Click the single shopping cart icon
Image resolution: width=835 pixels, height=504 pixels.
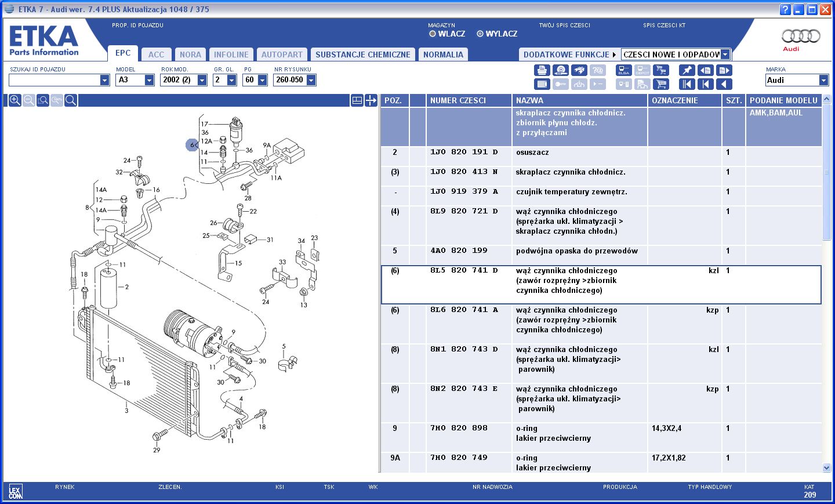tap(660, 84)
